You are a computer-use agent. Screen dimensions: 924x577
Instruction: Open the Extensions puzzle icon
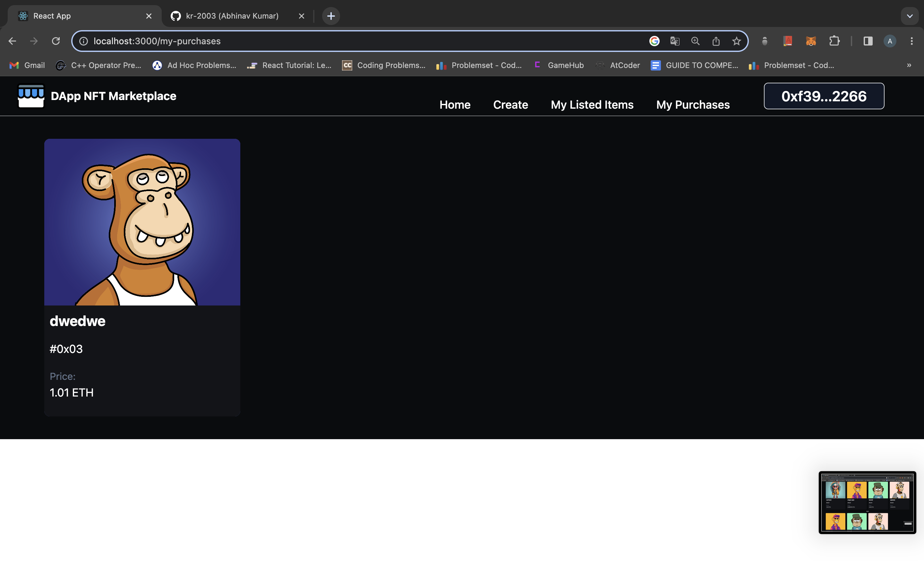coord(834,41)
